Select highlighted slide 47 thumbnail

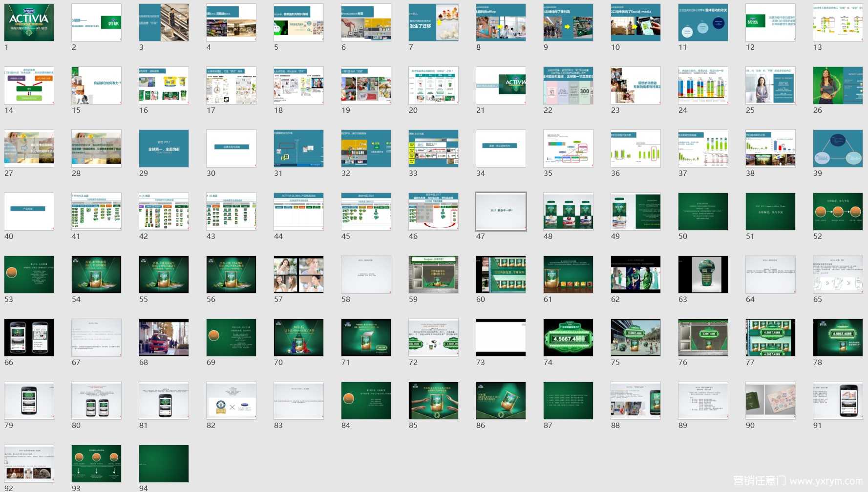pos(501,212)
